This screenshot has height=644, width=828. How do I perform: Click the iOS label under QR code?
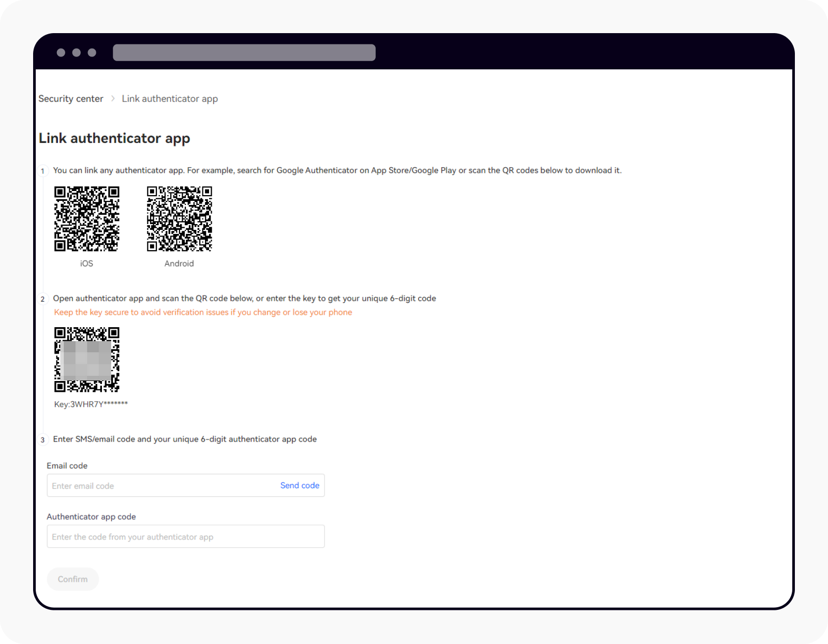pyautogui.click(x=86, y=264)
